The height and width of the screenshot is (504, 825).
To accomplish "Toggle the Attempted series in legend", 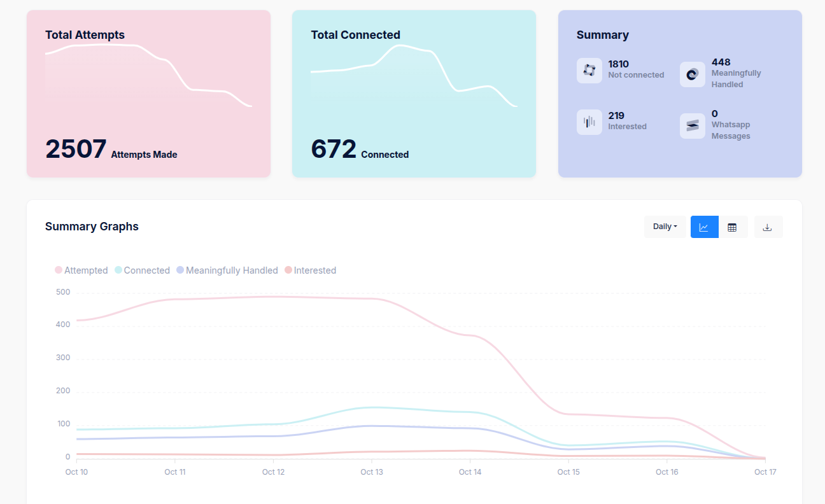I will point(81,270).
